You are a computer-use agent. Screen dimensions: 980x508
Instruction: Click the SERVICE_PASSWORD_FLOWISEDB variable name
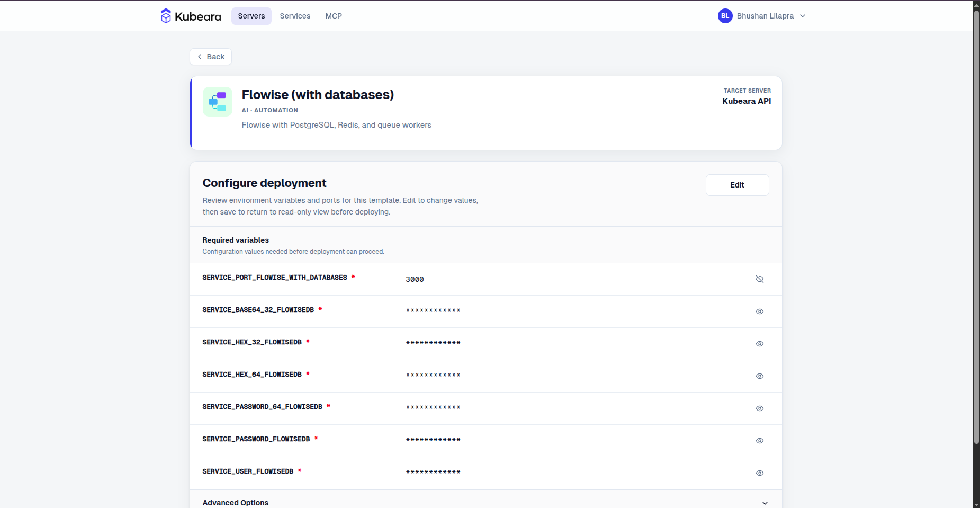[256, 439]
